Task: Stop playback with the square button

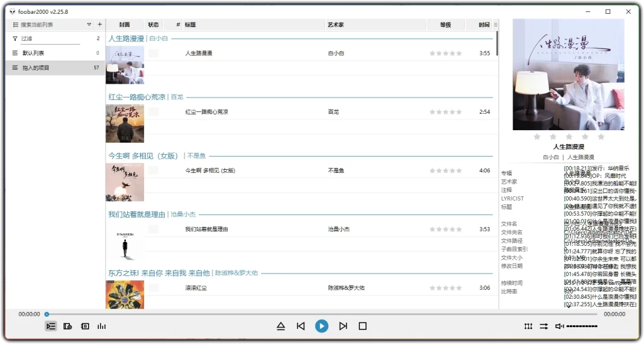Action: pyautogui.click(x=363, y=326)
